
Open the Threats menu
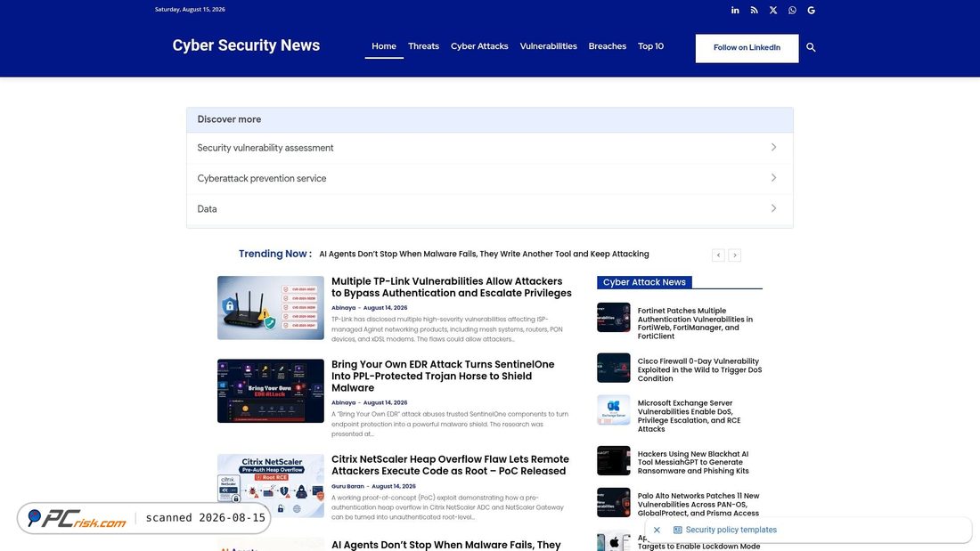pos(423,46)
